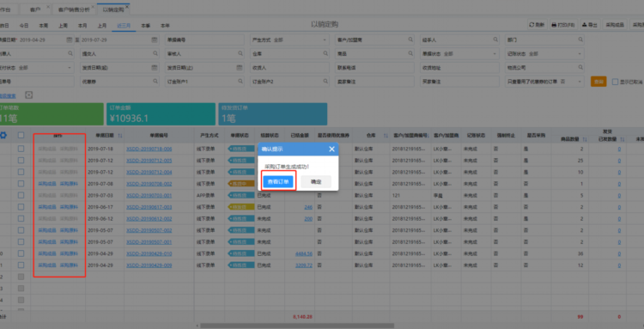Click search icon in 部门 field
Image resolution: width=644 pixels, height=329 pixels.
pos(580,40)
